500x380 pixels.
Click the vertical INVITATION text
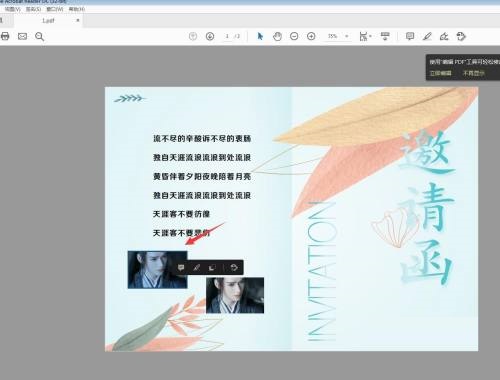[x=322, y=271]
